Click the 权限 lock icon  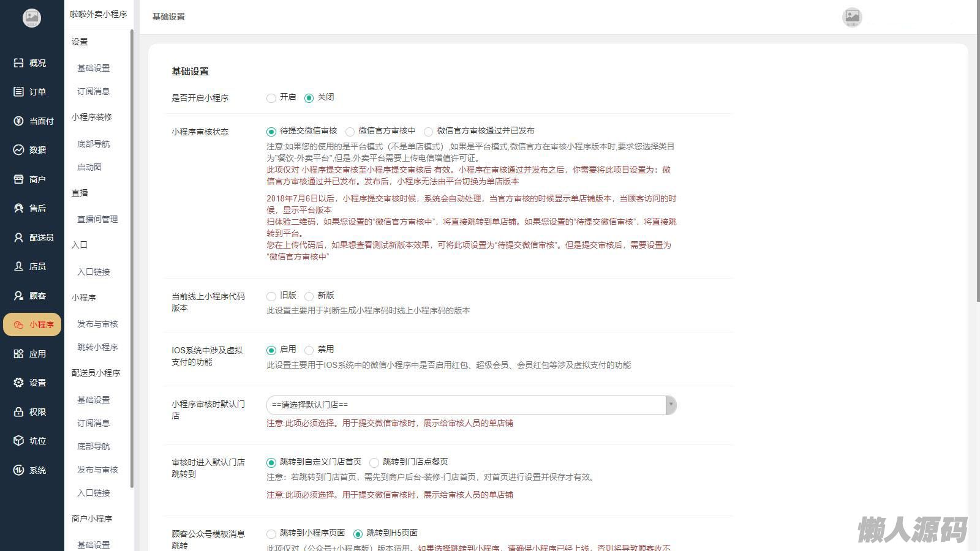pos(18,412)
